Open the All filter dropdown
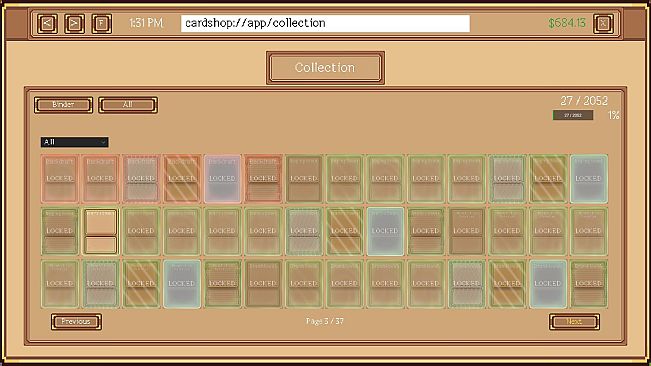Screen dimensions: 651x366 pos(75,142)
